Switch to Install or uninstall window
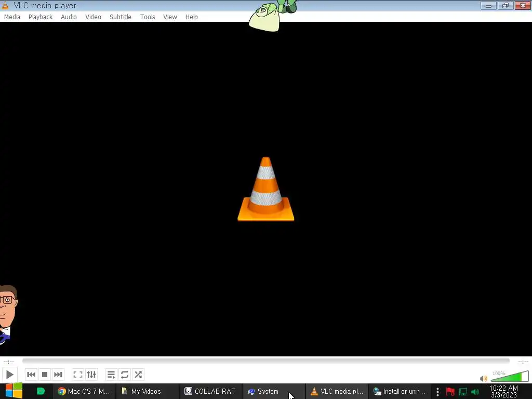The image size is (532, 399). (x=399, y=391)
